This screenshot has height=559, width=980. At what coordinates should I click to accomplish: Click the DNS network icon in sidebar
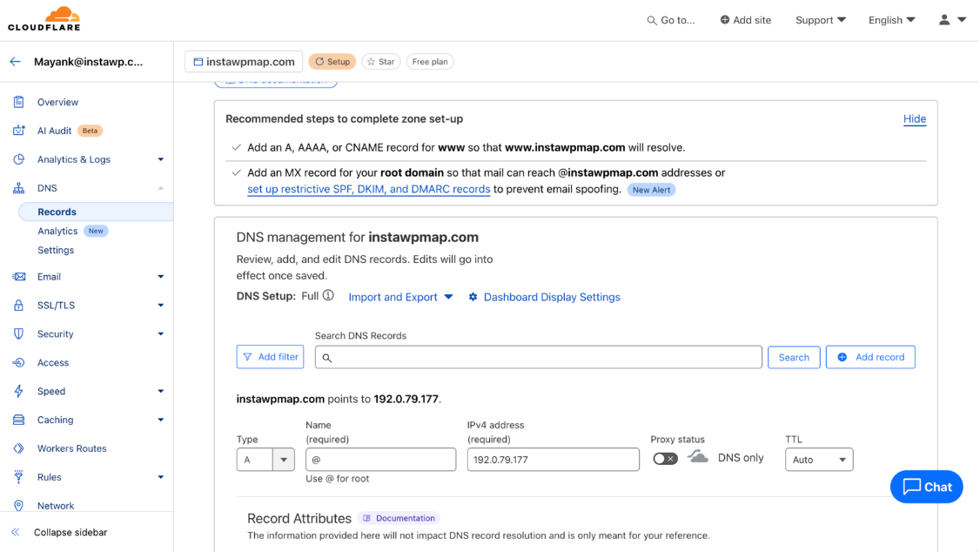(19, 188)
